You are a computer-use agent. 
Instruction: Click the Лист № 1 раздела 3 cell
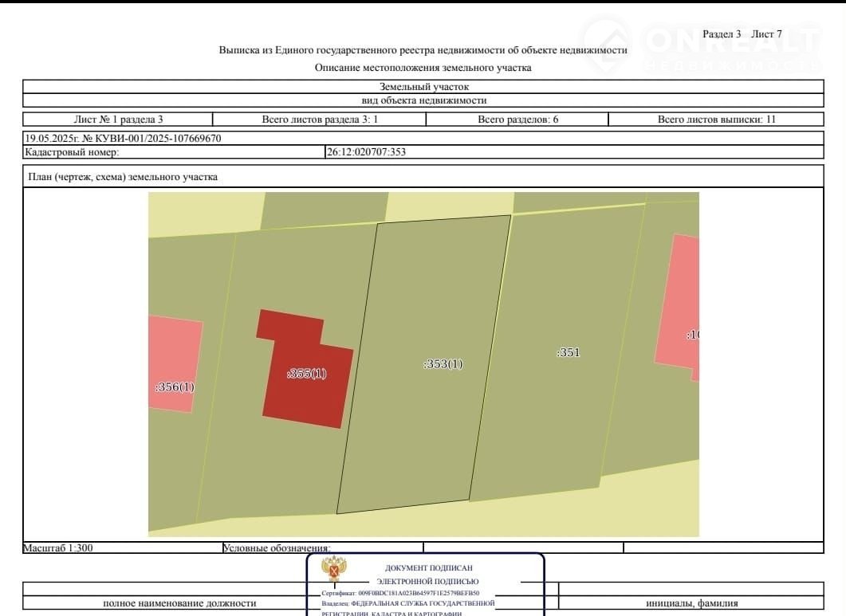(x=118, y=120)
